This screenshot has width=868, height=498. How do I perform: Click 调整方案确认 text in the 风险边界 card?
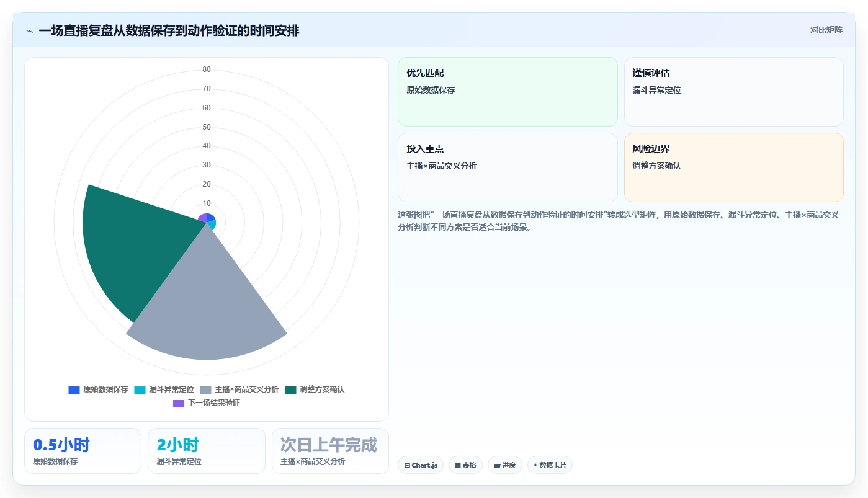(656, 166)
